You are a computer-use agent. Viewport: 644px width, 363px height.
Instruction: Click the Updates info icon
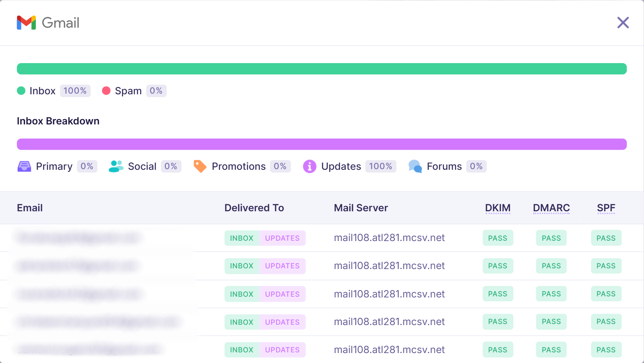coord(310,166)
